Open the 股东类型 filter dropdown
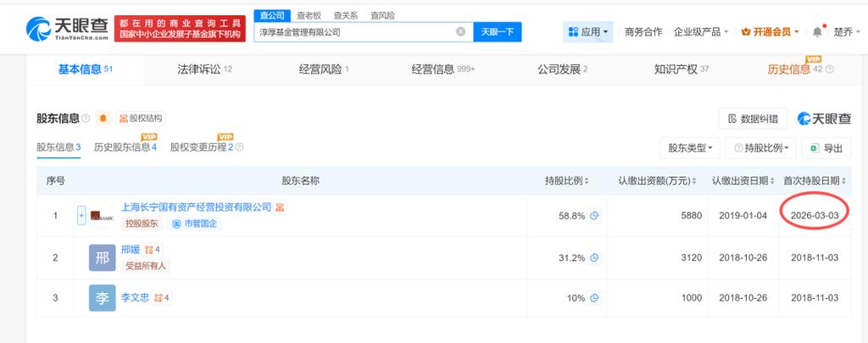 tap(690, 148)
